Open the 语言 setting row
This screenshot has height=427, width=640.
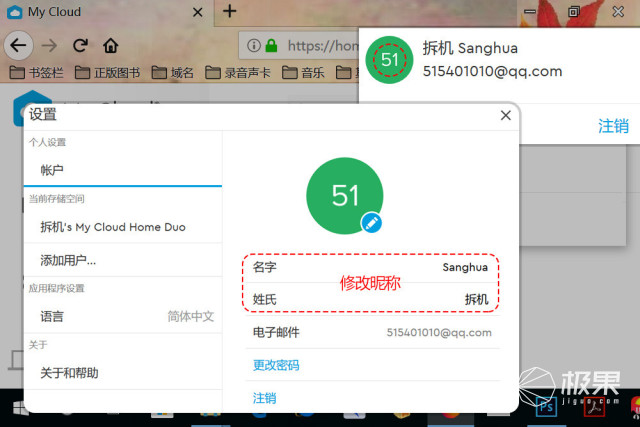pyautogui.click(x=123, y=316)
